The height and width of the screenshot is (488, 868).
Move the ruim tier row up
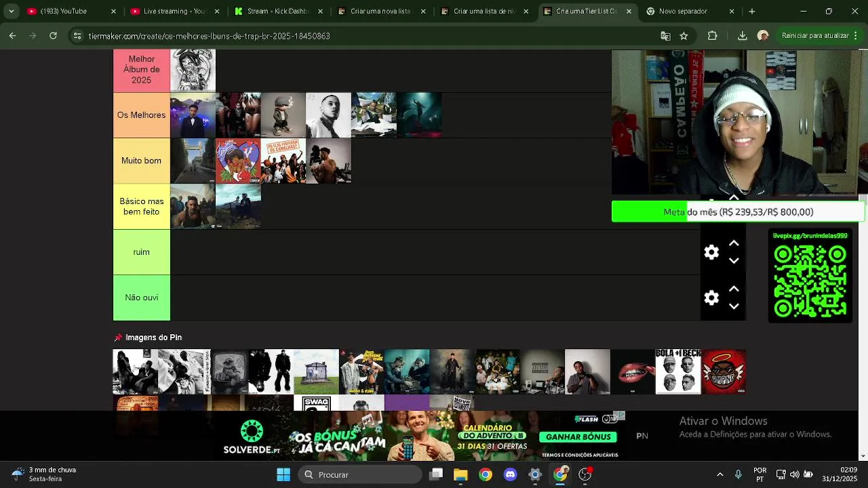[734, 244]
